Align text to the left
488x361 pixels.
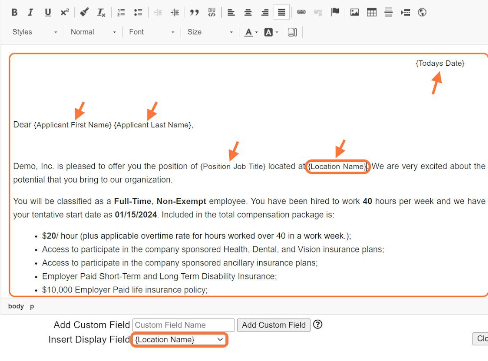231,13
